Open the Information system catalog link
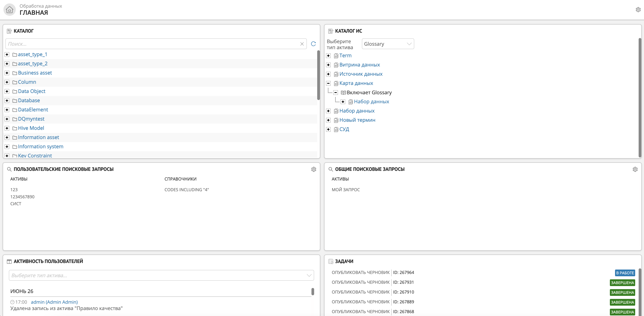The height and width of the screenshot is (316, 644). 40,146
